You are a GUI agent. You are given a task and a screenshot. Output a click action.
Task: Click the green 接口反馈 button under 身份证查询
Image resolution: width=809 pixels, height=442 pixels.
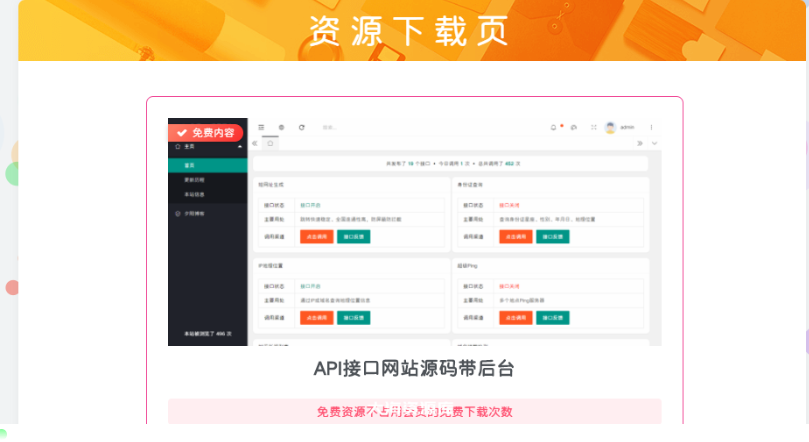coord(553,237)
